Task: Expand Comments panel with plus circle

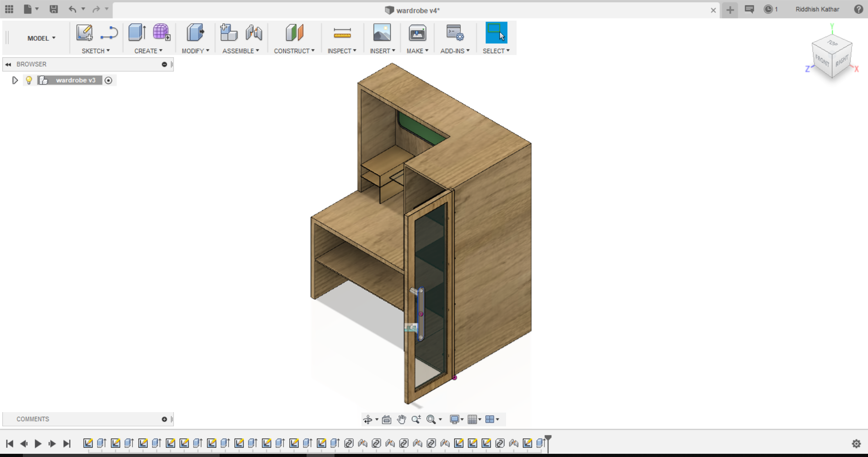Action: (164, 419)
